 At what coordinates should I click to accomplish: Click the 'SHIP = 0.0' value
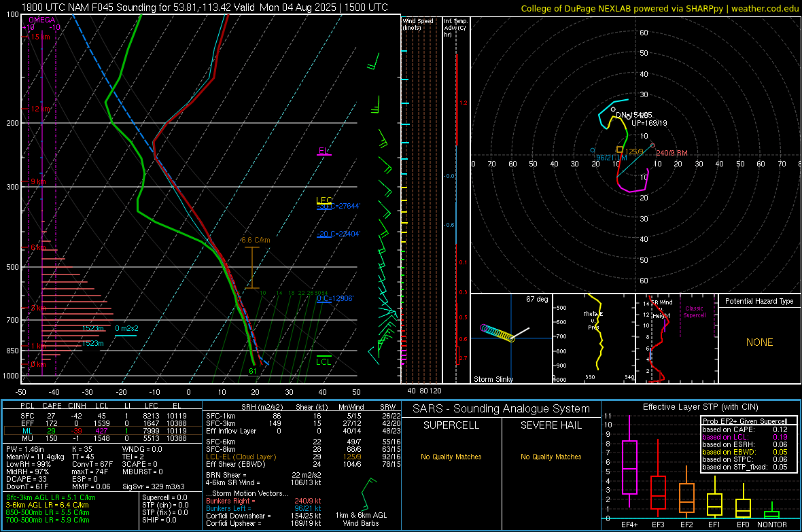[159, 520]
